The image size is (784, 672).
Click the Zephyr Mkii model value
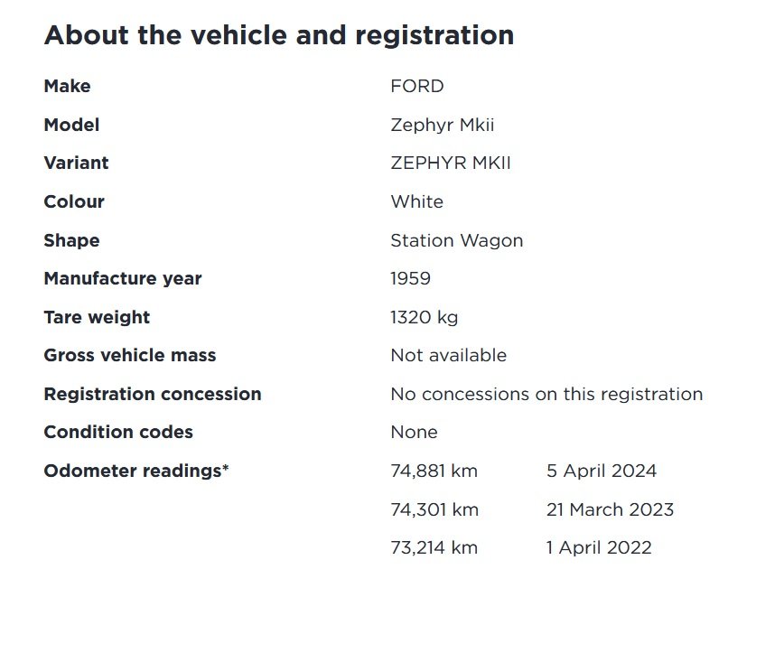443,125
